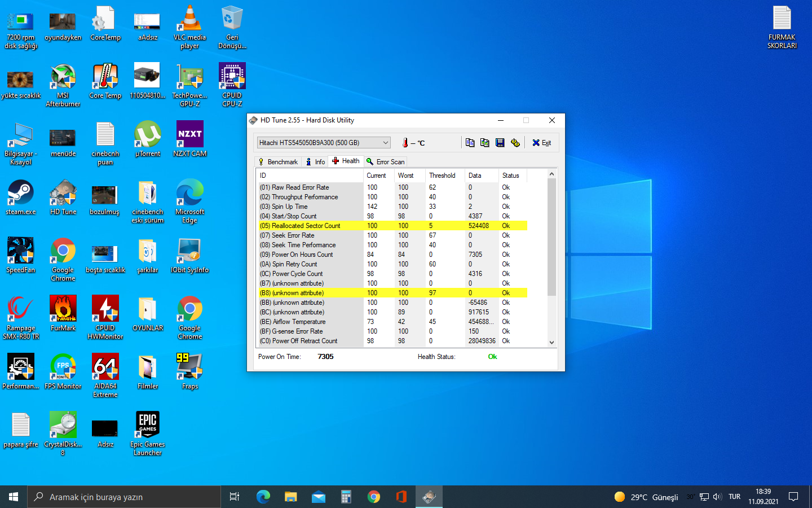
Task: Open HD Tune options wrench icon
Action: coord(515,143)
